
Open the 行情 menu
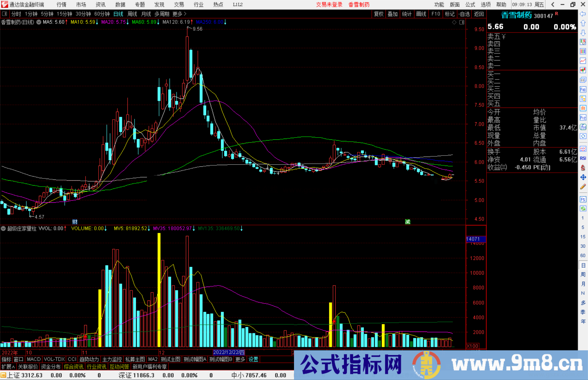coord(62,5)
